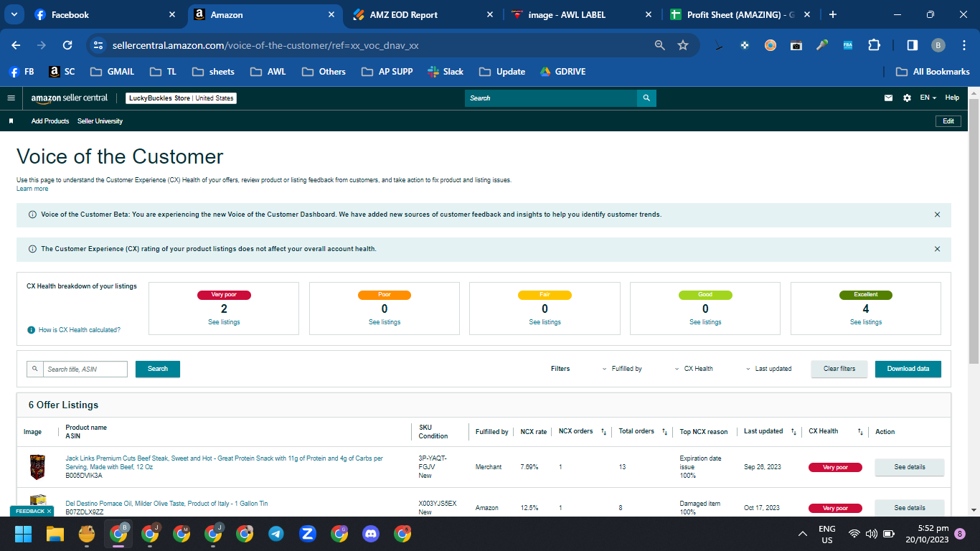Click the Edit button in the header bar
980x551 pixels.
(x=948, y=121)
